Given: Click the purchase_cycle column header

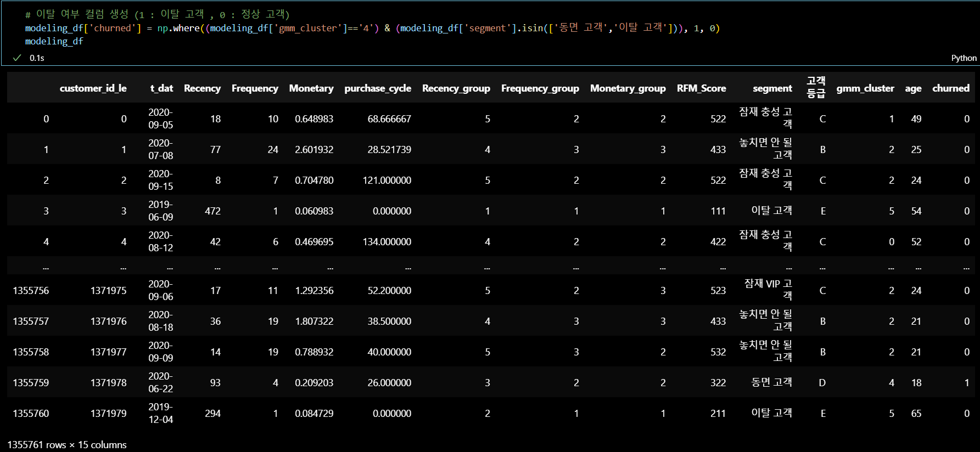Looking at the screenshot, I should [378, 88].
